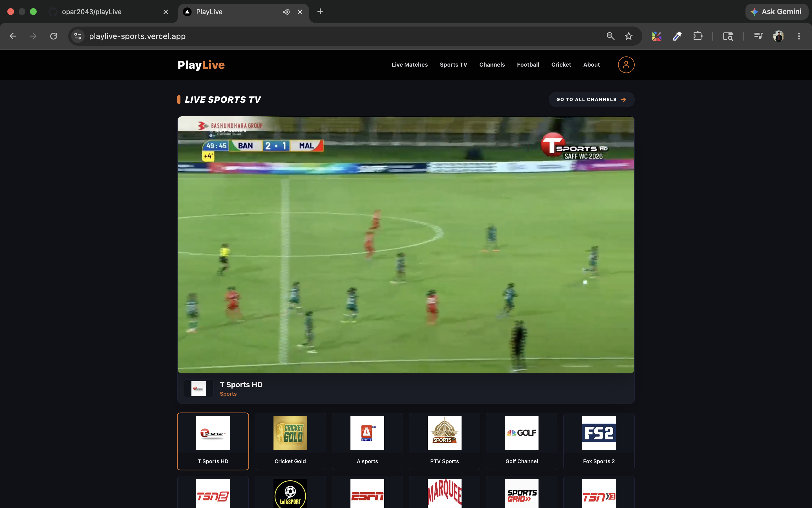The image size is (812, 508).
Task: Select the PTV Sports channel card
Action: [444, 441]
